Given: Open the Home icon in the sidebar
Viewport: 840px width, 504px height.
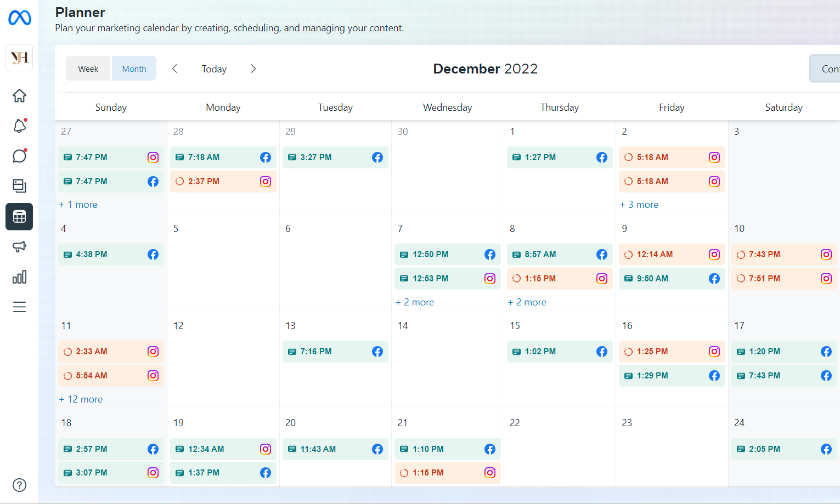Looking at the screenshot, I should [19, 95].
